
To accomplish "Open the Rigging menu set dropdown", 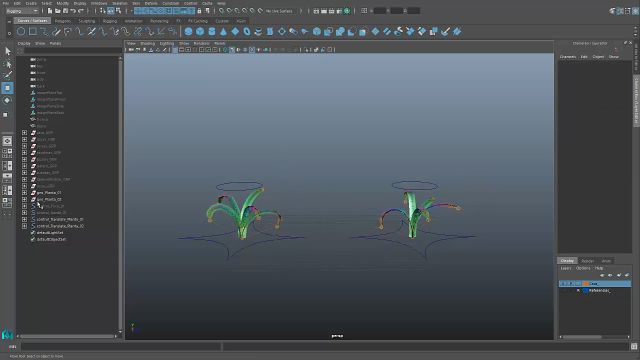I will 22,11.
